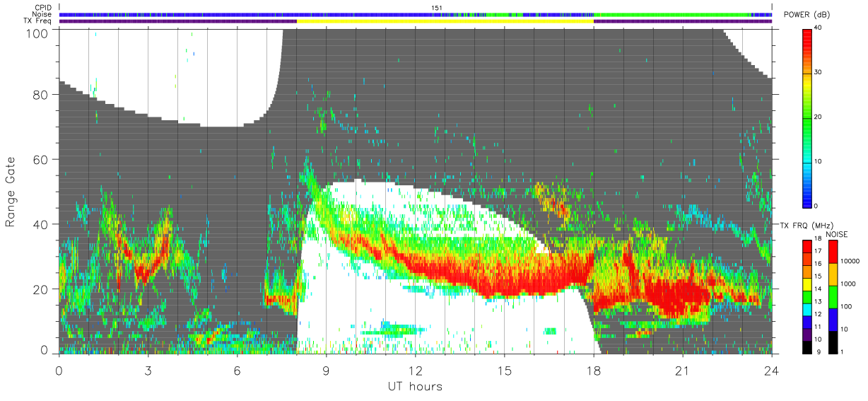Screen dimensions: 868x401
Task: Click the black 9–10 swatch in TX FRQ legend
Action: (x=807, y=346)
